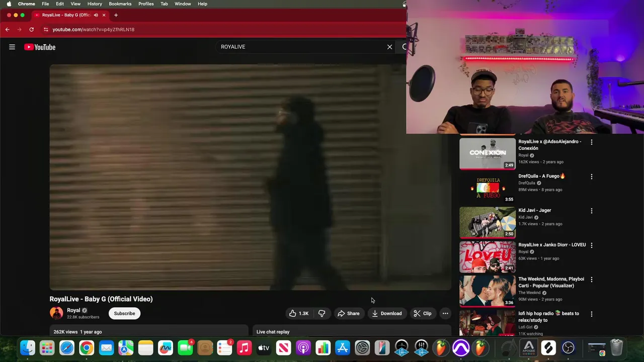This screenshot has height=362, width=644.
Task: Open RoyalLive x Janko Diorr LOVEU title
Action: tap(552, 245)
